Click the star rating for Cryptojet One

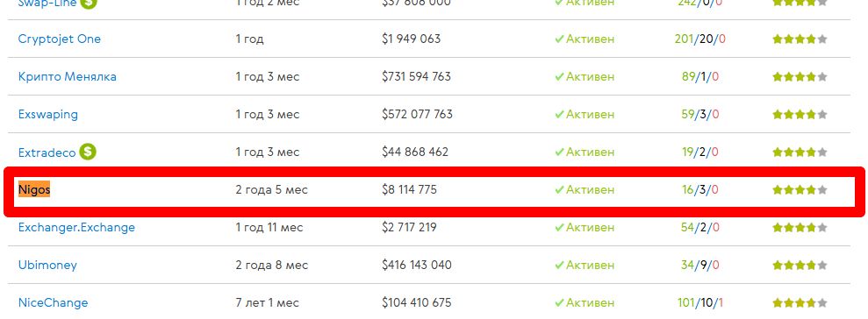pyautogui.click(x=800, y=39)
